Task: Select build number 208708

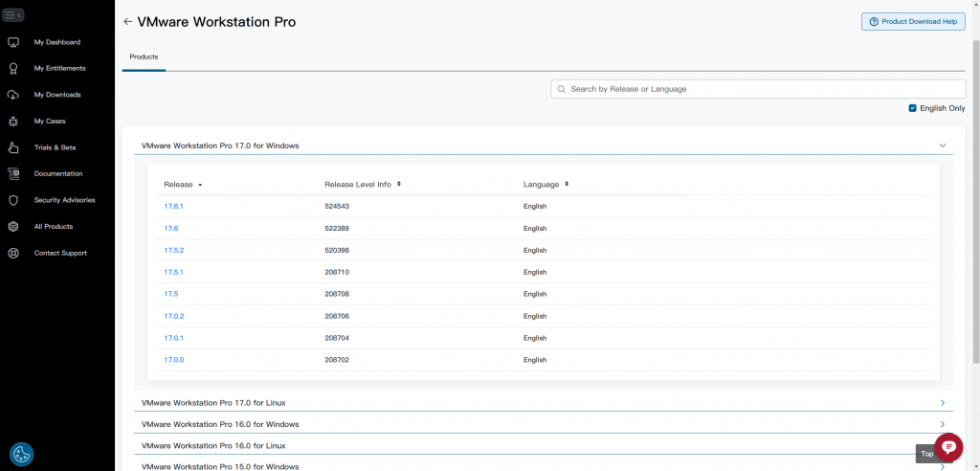Action: click(x=337, y=294)
